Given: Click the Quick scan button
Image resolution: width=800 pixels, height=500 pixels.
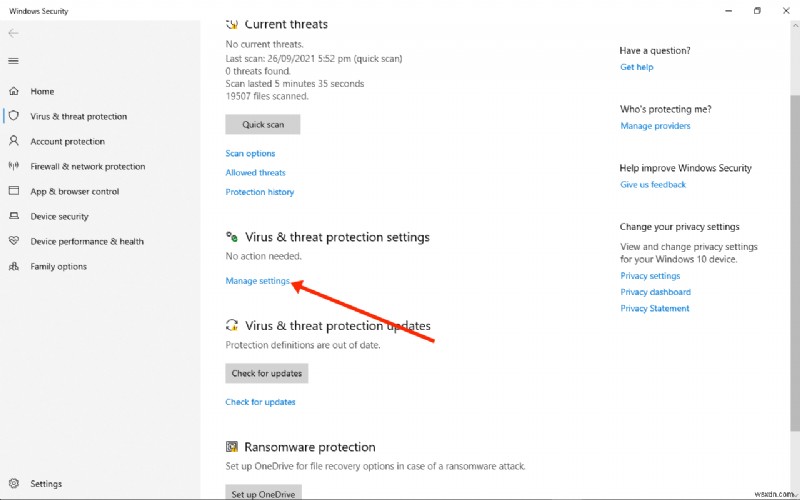Looking at the screenshot, I should [x=263, y=125].
